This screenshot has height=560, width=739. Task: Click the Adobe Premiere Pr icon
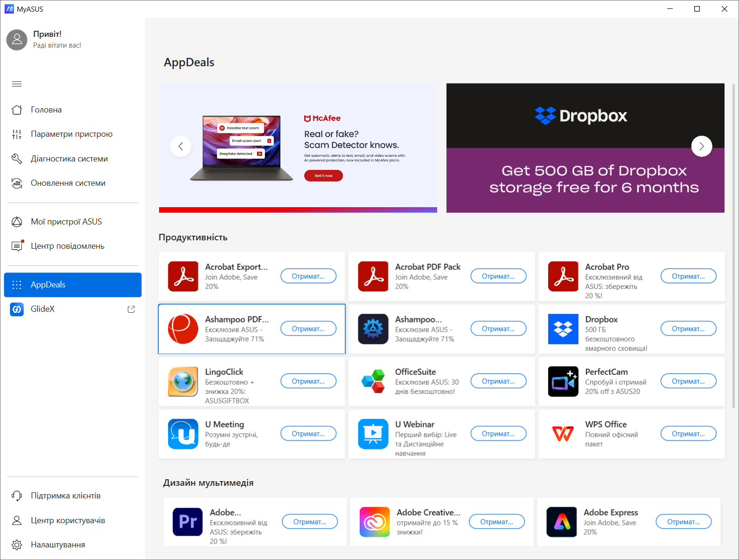188,522
